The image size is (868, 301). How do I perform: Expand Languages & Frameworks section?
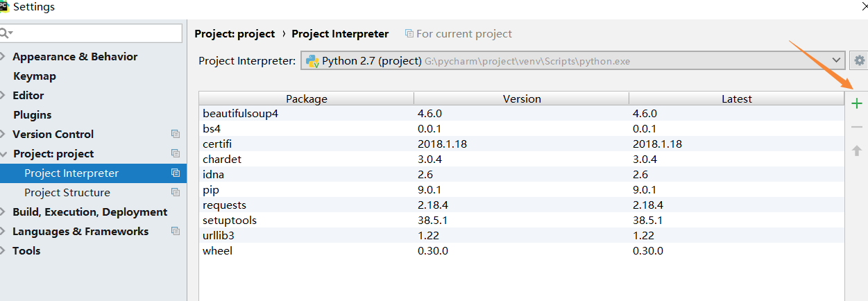click(3, 231)
